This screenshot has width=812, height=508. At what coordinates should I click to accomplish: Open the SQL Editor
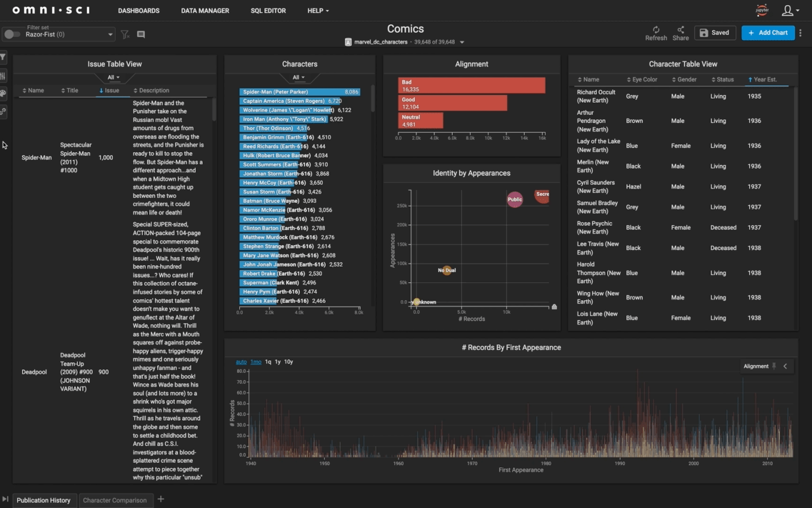pyautogui.click(x=269, y=10)
